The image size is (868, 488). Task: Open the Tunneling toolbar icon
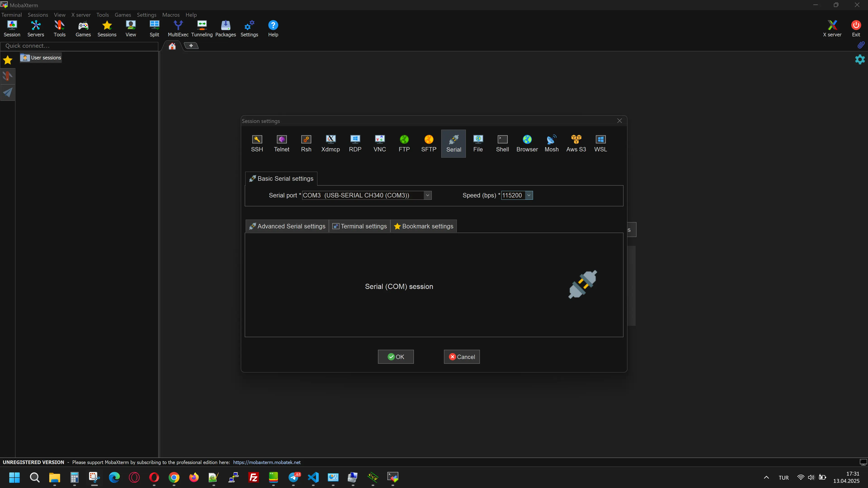click(x=202, y=29)
